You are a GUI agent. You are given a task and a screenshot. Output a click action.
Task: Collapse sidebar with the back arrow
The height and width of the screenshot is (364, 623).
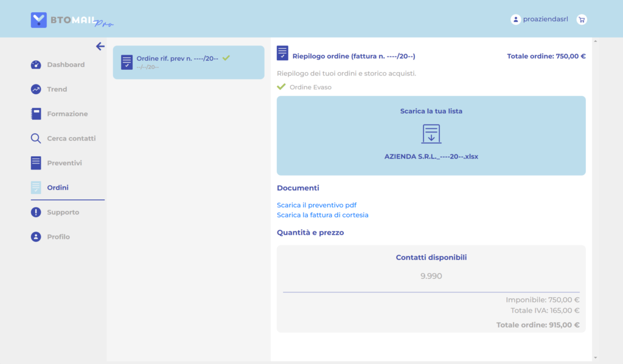click(x=100, y=47)
